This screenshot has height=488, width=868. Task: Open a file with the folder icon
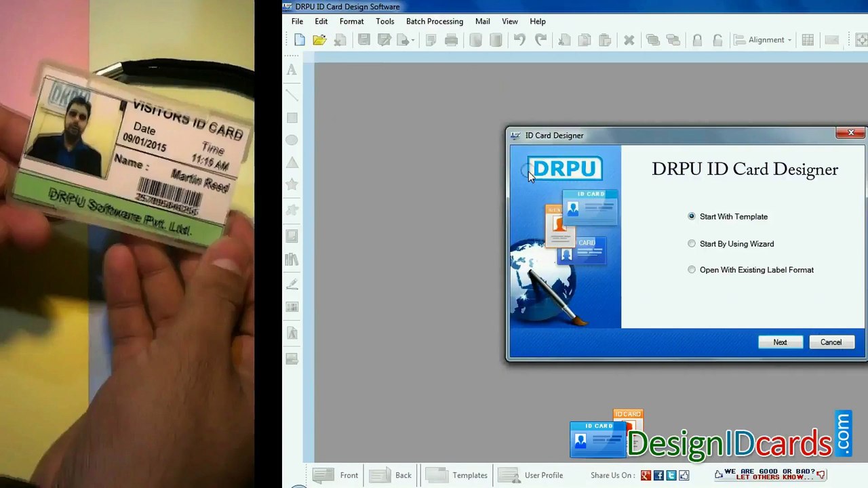[320, 40]
